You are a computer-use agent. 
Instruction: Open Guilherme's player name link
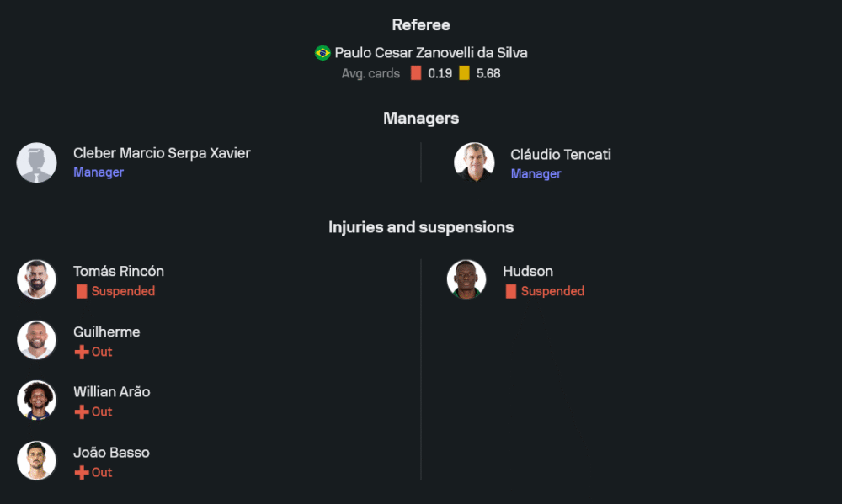pos(107,332)
